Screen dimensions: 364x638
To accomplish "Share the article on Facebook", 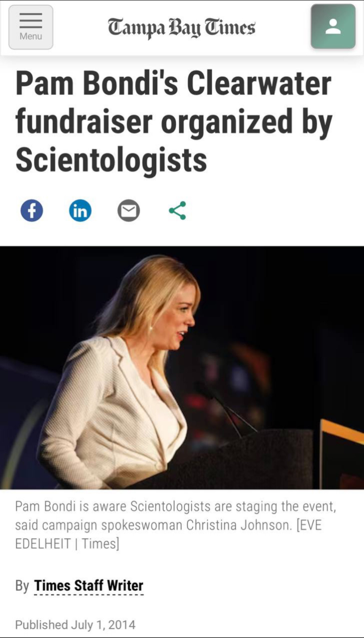I will [32, 210].
